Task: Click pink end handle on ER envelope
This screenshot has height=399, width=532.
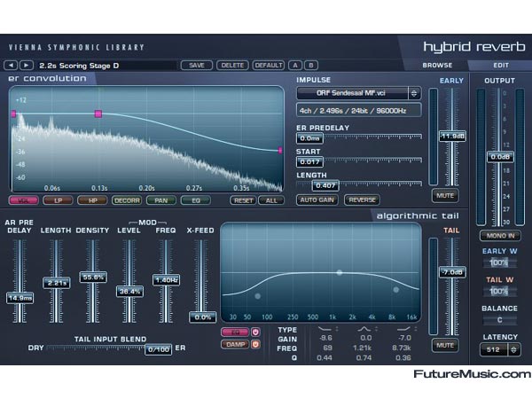Action: pos(280,151)
